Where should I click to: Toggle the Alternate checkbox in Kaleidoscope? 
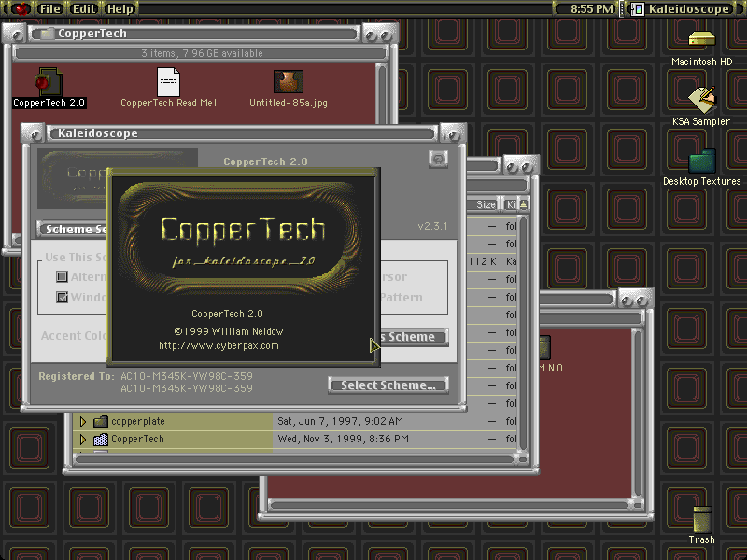62,276
